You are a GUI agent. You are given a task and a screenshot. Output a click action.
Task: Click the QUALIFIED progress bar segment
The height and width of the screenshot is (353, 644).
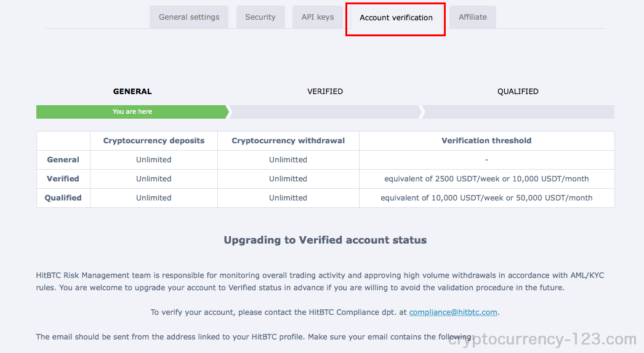click(x=518, y=112)
